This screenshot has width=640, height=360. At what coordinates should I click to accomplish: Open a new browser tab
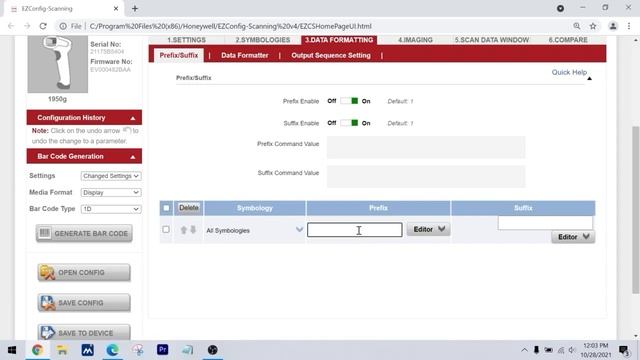pos(135,9)
